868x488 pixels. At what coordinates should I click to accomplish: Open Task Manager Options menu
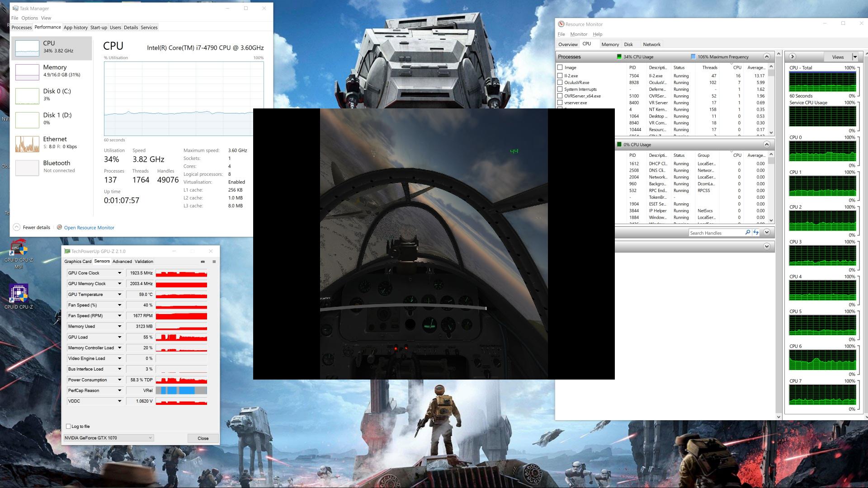pyautogui.click(x=29, y=18)
